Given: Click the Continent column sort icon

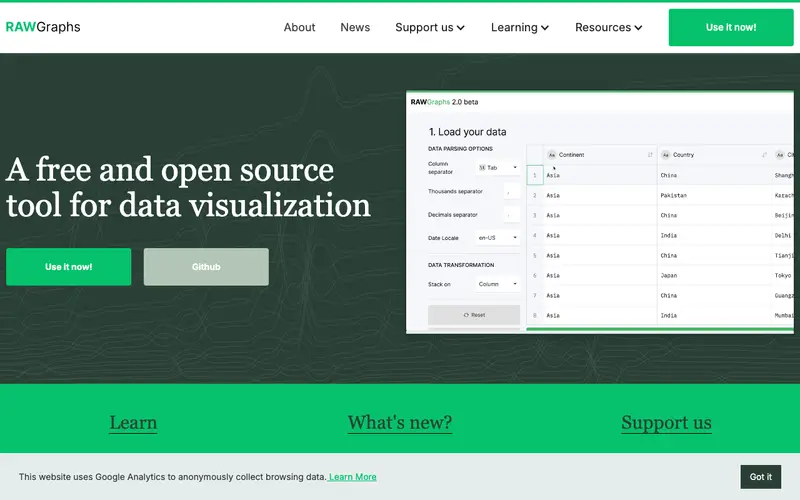Looking at the screenshot, I should tap(650, 155).
